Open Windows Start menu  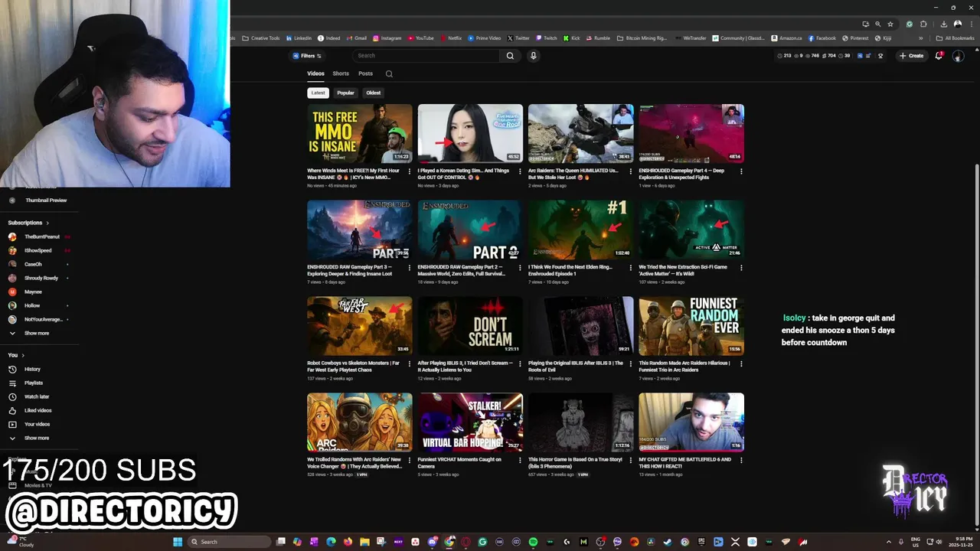pos(178,542)
